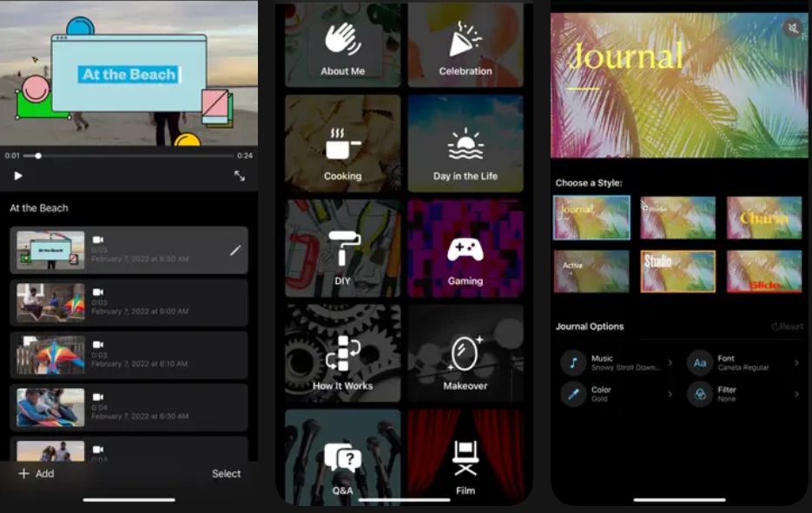Click the Choose a Style heading
This screenshot has height=513, width=812.
[589, 183]
